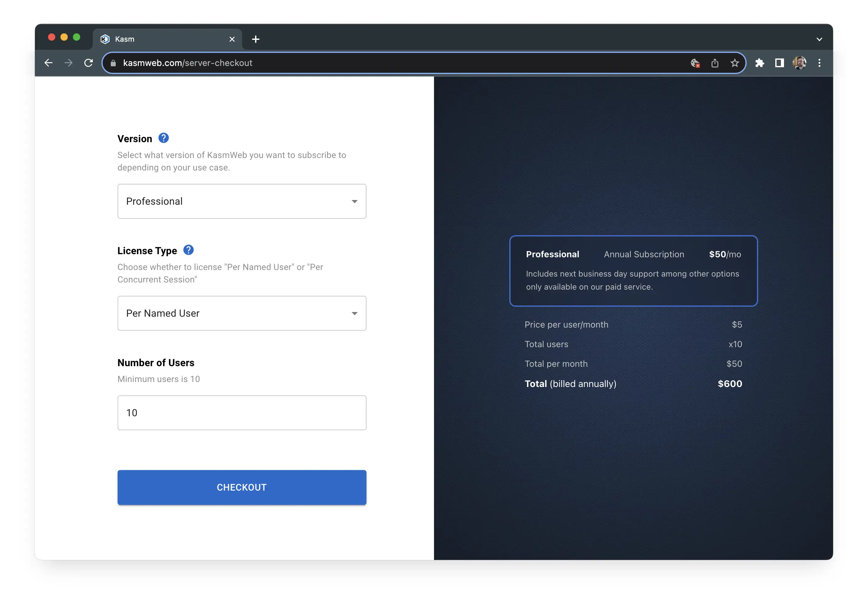868x606 pixels.
Task: Click the Version help question mark icon
Action: pos(163,138)
